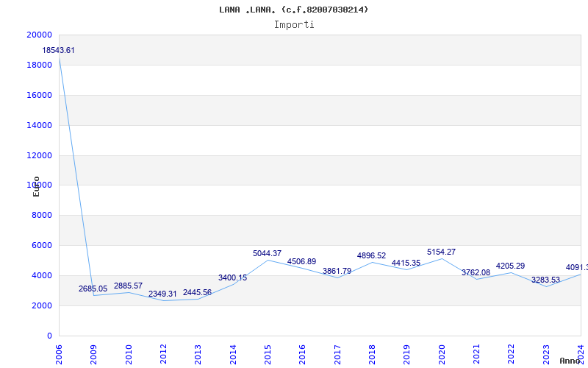This screenshot has width=588, height=368.
Task: Click the x-axis year 2013
Action: tap(198, 355)
